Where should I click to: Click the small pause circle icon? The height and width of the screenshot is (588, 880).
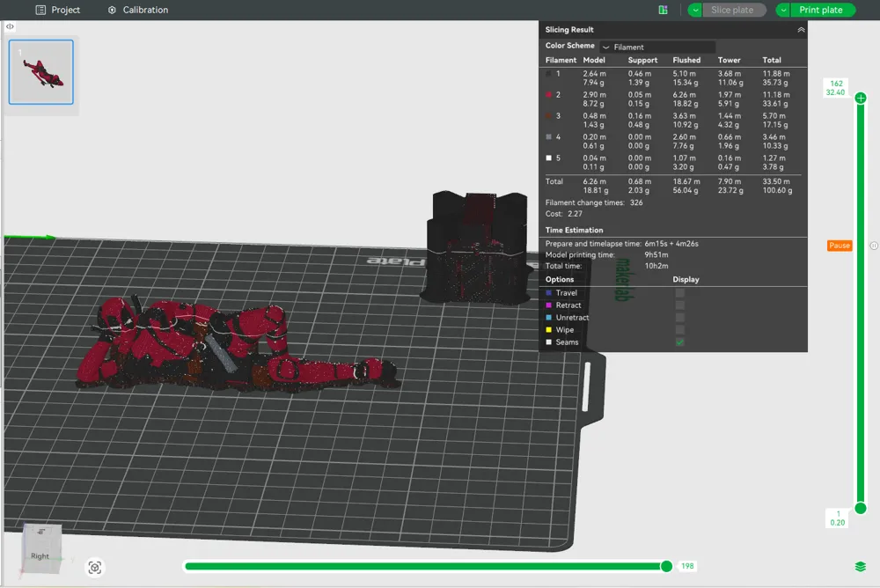point(874,246)
